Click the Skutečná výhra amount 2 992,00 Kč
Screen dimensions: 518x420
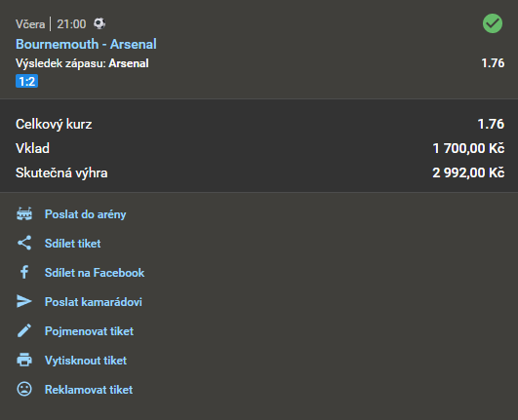click(468, 172)
